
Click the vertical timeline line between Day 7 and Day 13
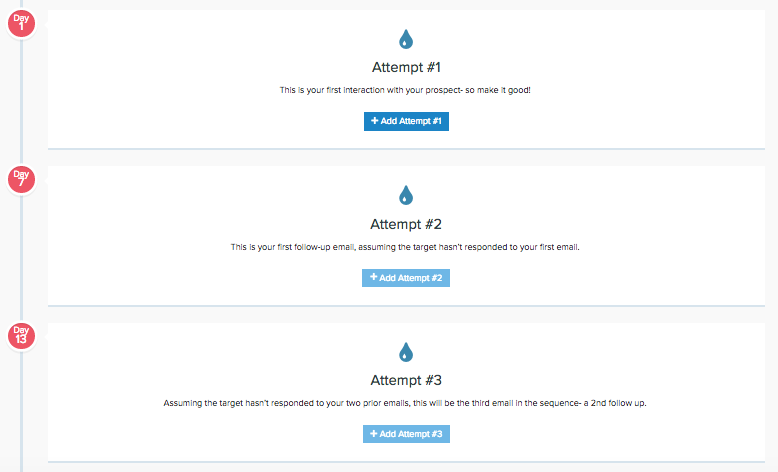pos(21,258)
